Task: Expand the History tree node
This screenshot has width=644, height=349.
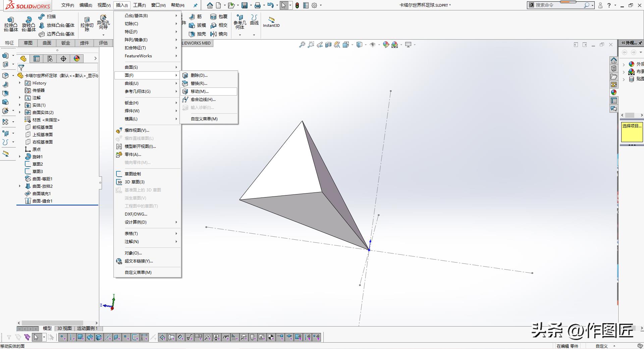Action: click(20, 83)
